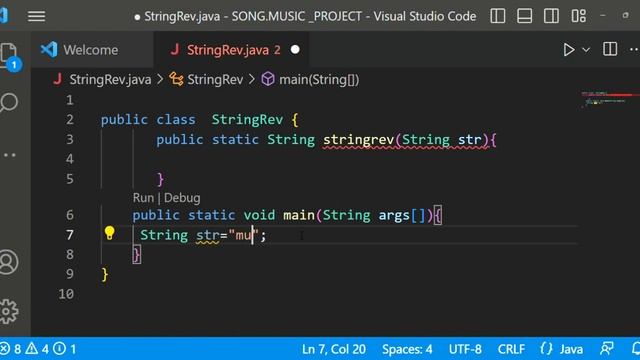Expand run options dropdown arrow
The image size is (640, 360).
(586, 50)
